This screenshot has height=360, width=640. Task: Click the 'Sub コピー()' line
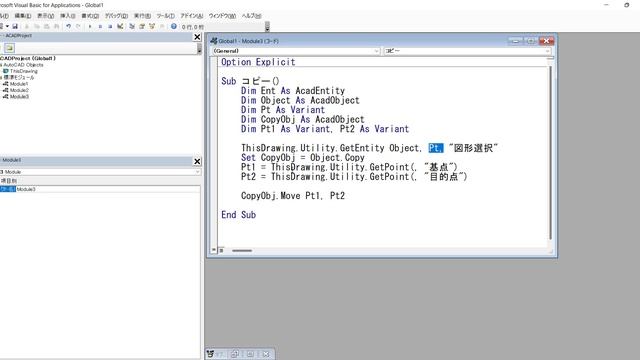[x=250, y=81]
